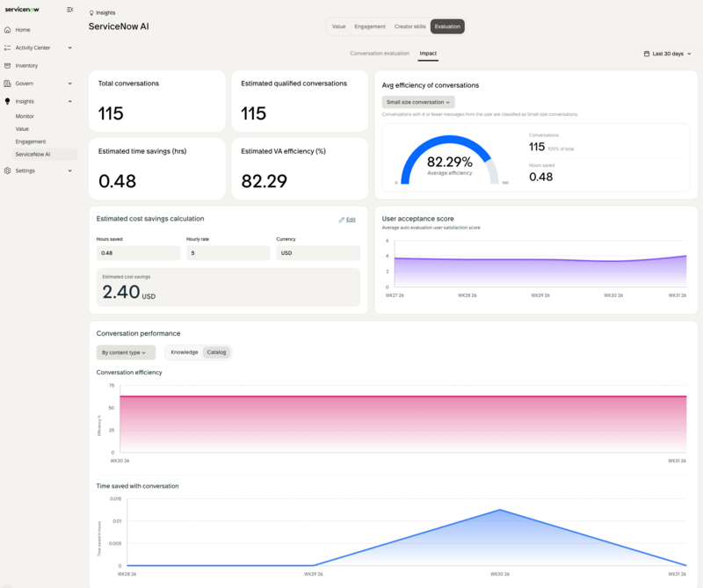Viewport: 703px width, 588px height.
Task: Click the Hours saved field
Action: tap(138, 253)
